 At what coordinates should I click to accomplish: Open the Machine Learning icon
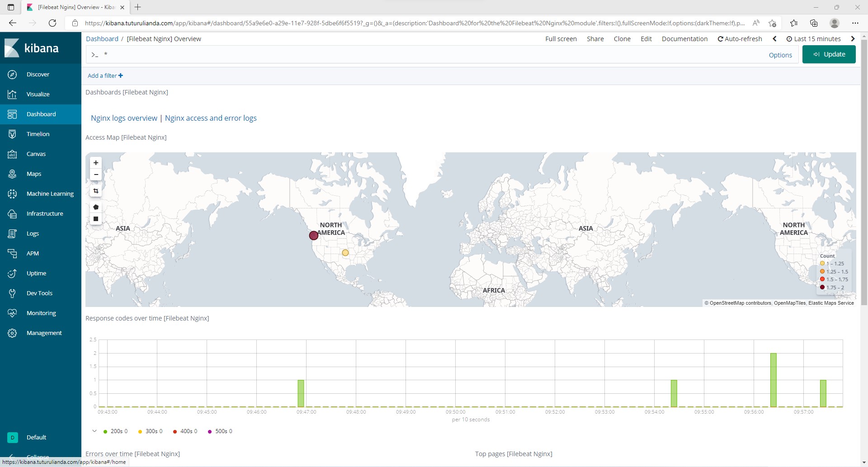click(x=12, y=194)
